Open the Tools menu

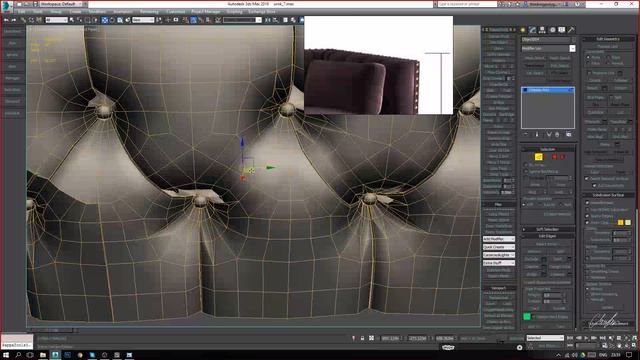click(38, 12)
